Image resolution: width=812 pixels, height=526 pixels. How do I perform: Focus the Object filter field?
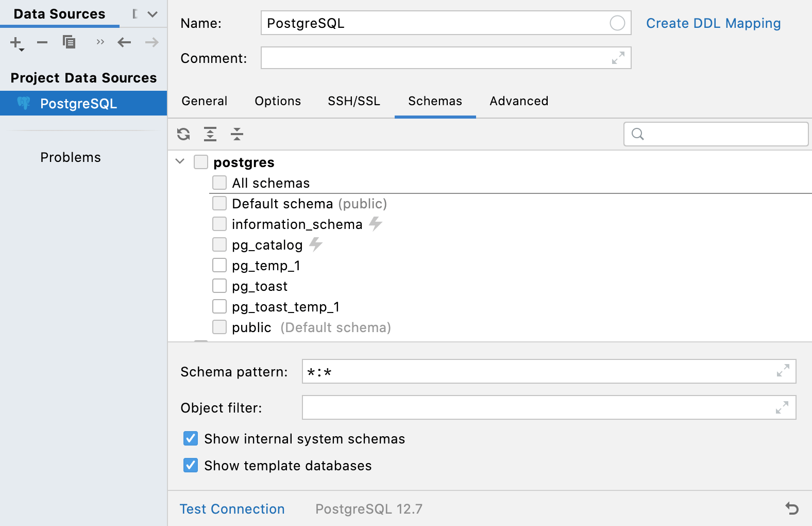click(549, 407)
